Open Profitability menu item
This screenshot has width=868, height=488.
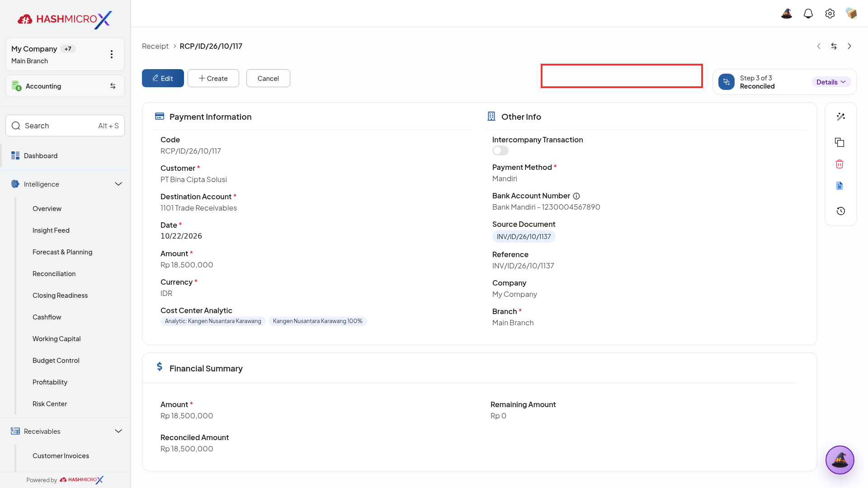click(x=50, y=382)
